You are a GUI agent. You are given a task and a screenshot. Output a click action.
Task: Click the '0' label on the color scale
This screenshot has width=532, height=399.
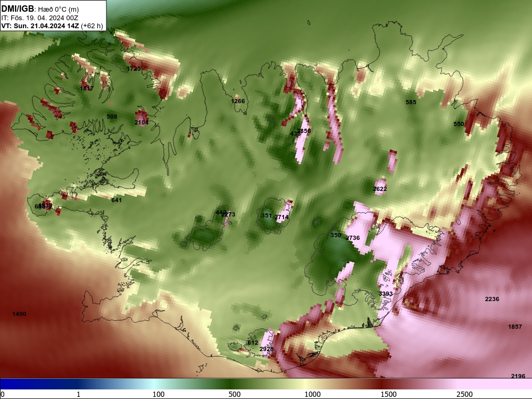click(3, 394)
